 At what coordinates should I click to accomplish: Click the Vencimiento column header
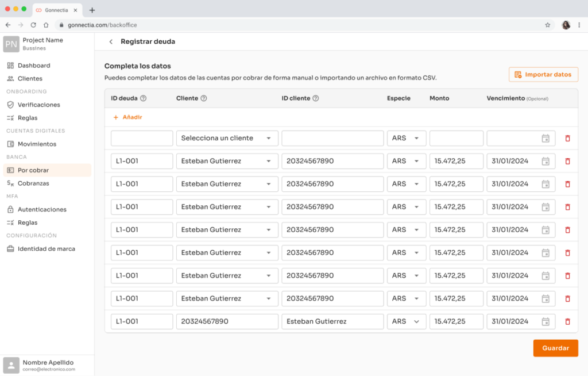(x=517, y=98)
